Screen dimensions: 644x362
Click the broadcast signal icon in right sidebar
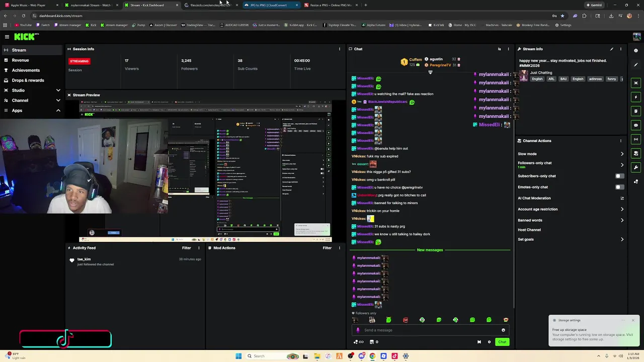click(636, 139)
